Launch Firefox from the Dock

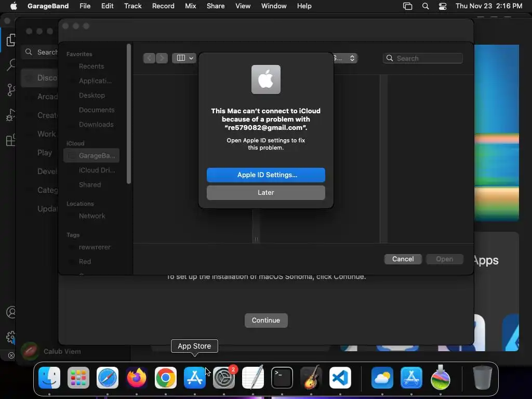click(x=137, y=378)
